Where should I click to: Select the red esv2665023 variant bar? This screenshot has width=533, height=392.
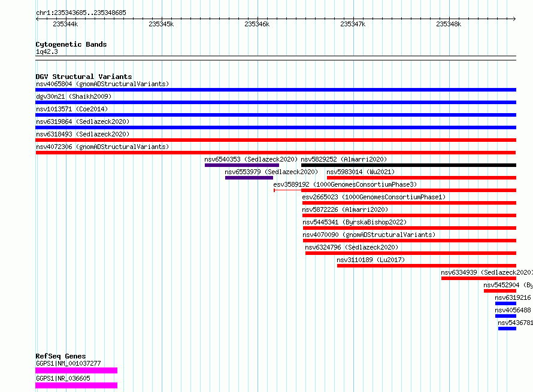tap(409, 203)
